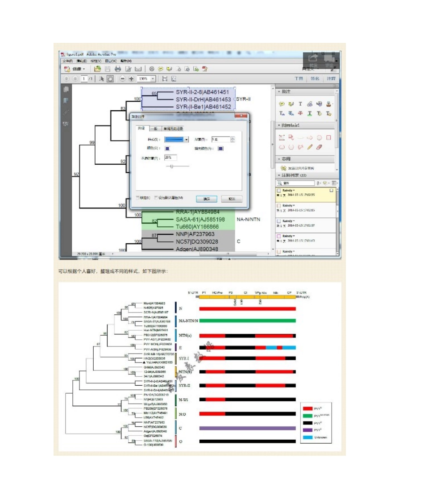Viewport: 424px width, 504px height.
Task: Click the Create (创建) button dropdown
Action: (x=75, y=69)
